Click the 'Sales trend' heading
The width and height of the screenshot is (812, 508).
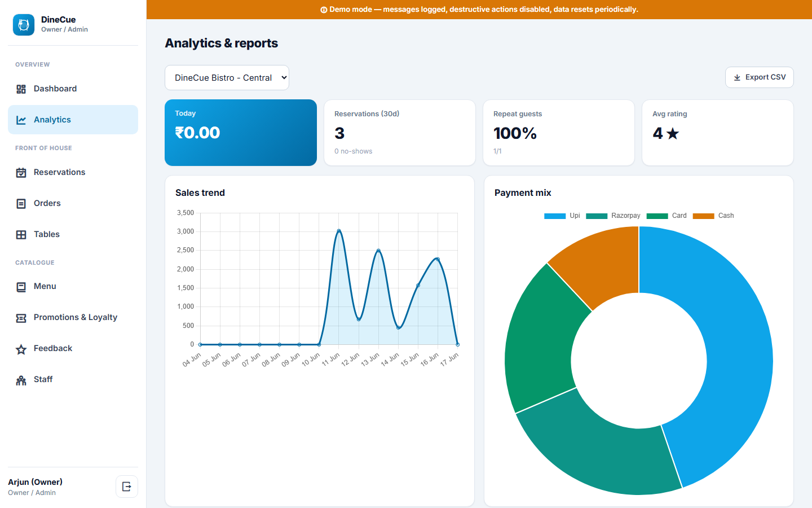click(x=200, y=192)
